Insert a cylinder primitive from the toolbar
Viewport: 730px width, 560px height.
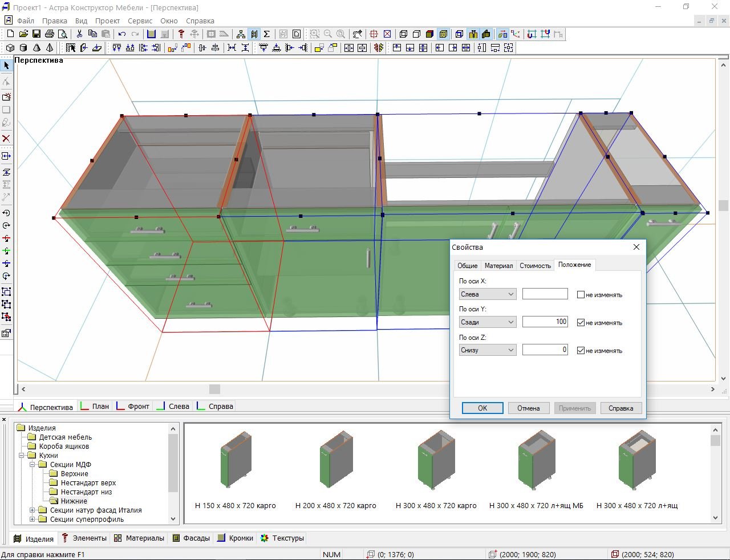pyautogui.click(x=23, y=48)
